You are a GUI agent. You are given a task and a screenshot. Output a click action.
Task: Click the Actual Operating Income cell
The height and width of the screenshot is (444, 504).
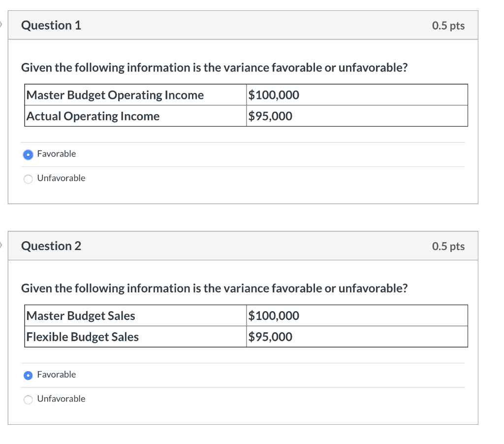(93, 116)
